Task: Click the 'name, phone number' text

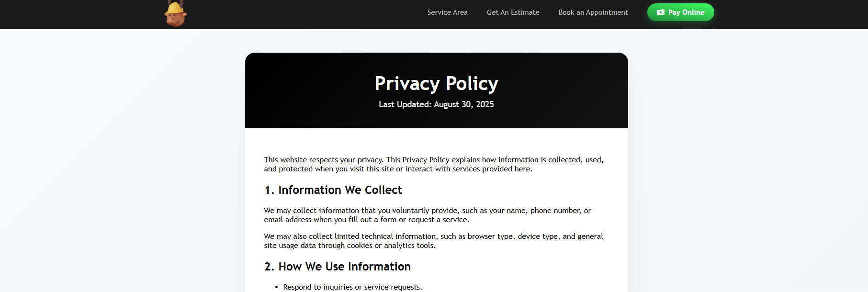Action: tap(543, 211)
